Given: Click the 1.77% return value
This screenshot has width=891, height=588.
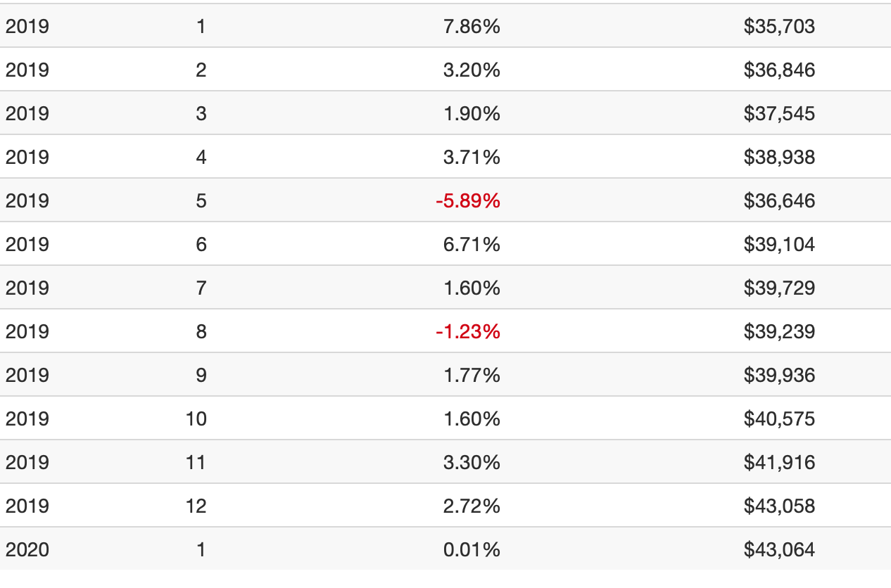Looking at the screenshot, I should coord(472,375).
